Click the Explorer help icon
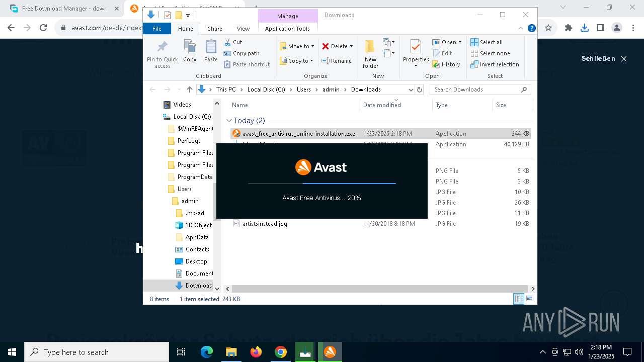Screen dimensions: 644x362 point(531,29)
